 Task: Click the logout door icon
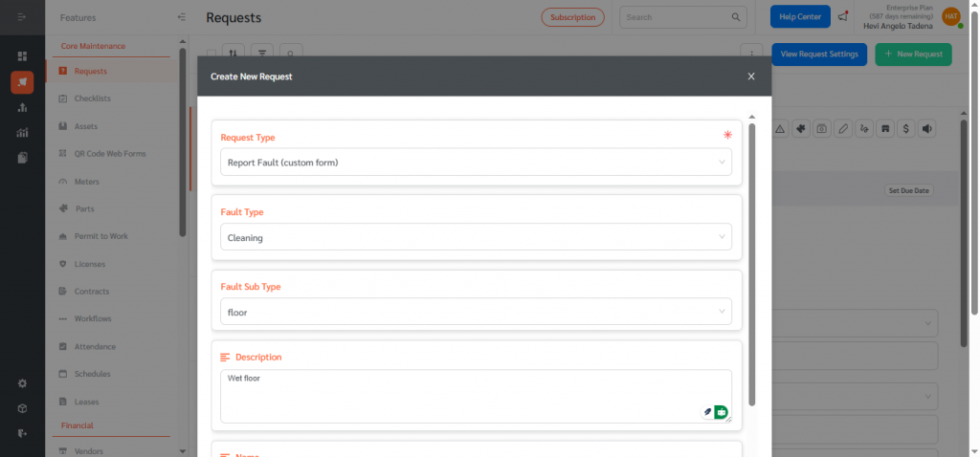coord(22,433)
